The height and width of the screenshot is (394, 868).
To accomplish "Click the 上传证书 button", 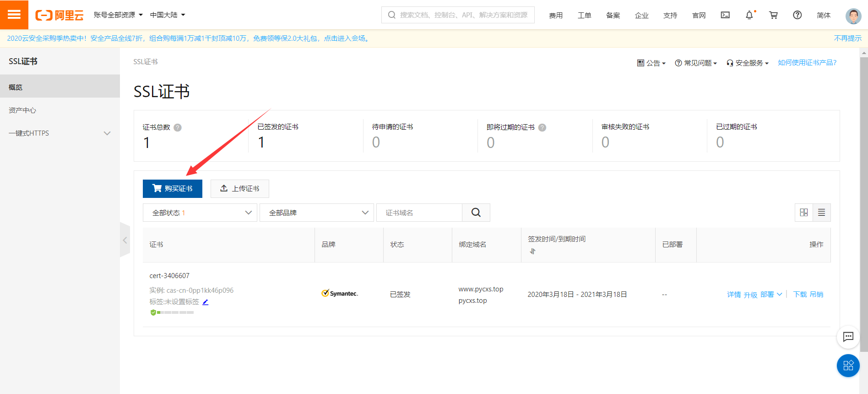I will (x=240, y=189).
